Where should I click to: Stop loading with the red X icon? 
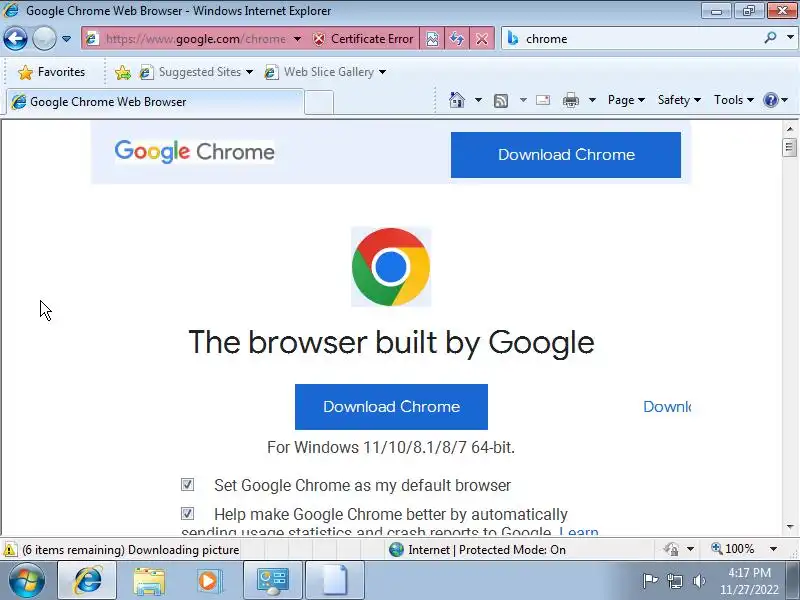(x=482, y=39)
